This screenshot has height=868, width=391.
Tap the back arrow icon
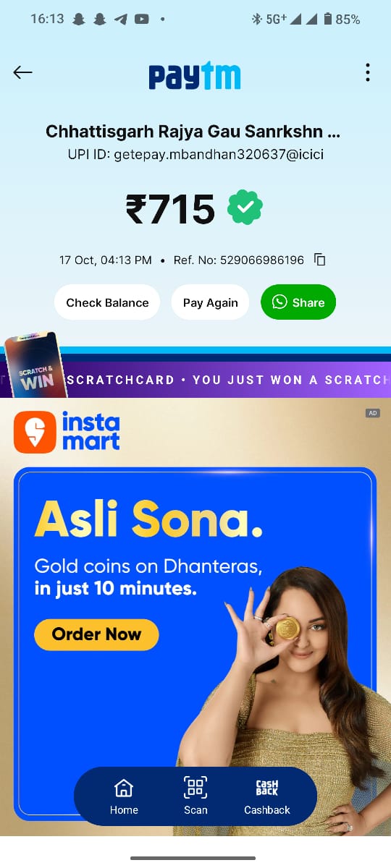22,72
